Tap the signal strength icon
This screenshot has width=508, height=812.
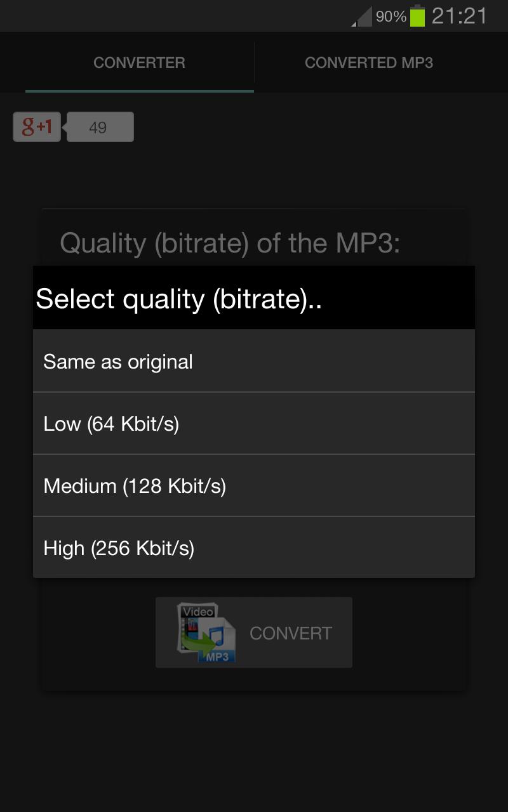coord(362,17)
